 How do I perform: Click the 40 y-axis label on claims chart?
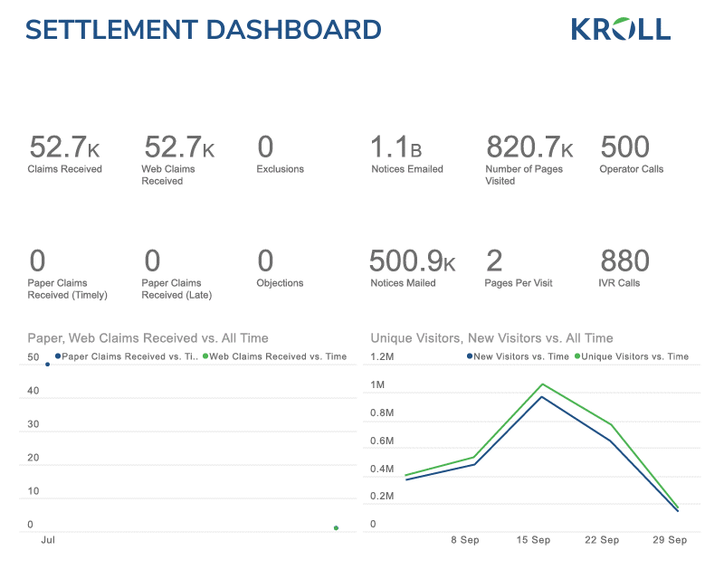coord(33,391)
